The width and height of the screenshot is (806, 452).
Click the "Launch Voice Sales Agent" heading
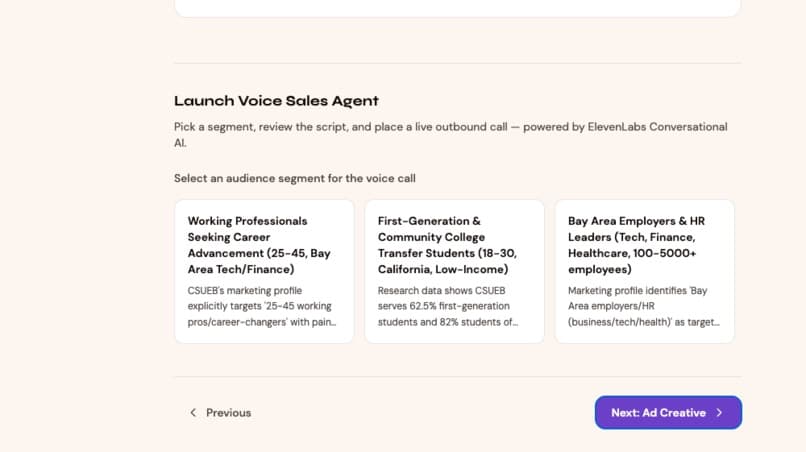[276, 101]
